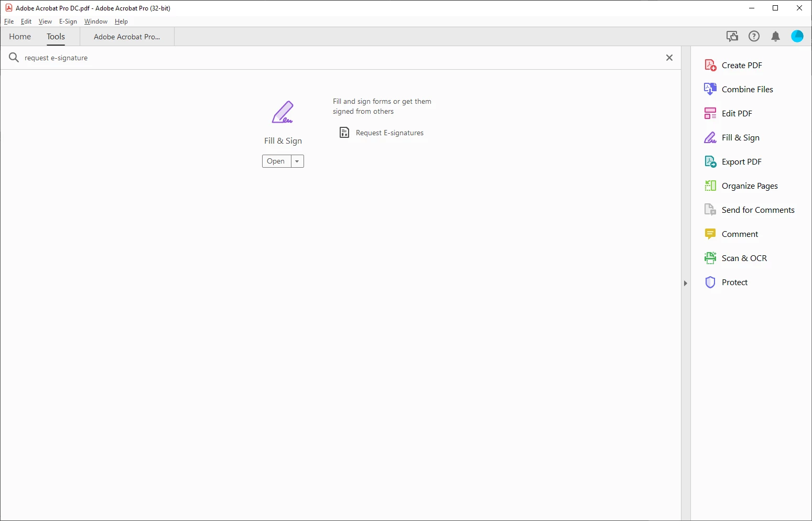Open Fill & Sign icon in right panel
This screenshot has width=812, height=521.
coord(710,137)
